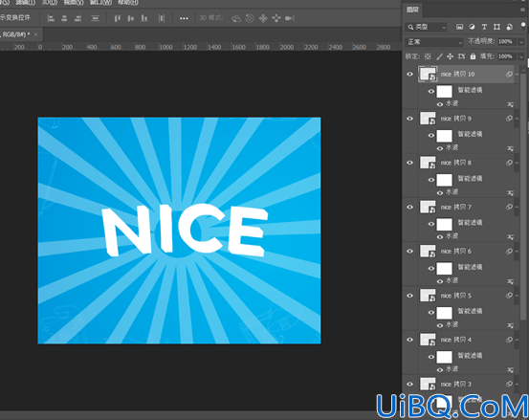
Task: Click the 不透明度 100% opacity field
Action: click(x=507, y=41)
